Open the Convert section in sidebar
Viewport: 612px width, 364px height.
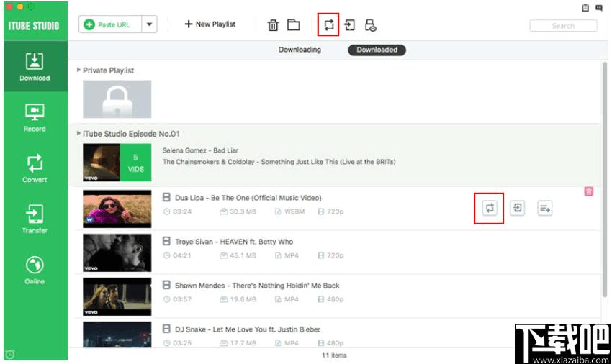click(35, 168)
